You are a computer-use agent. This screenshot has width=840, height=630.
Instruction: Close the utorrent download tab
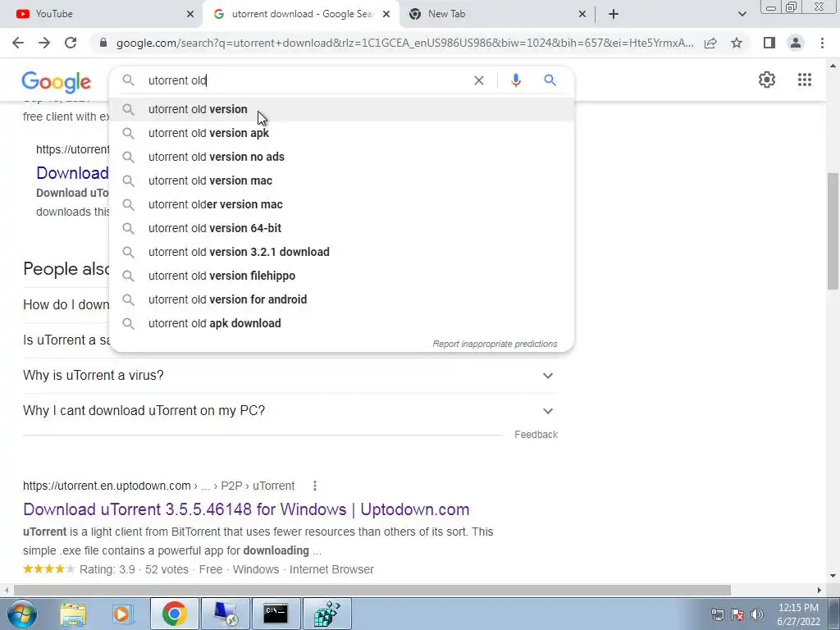[x=386, y=14]
